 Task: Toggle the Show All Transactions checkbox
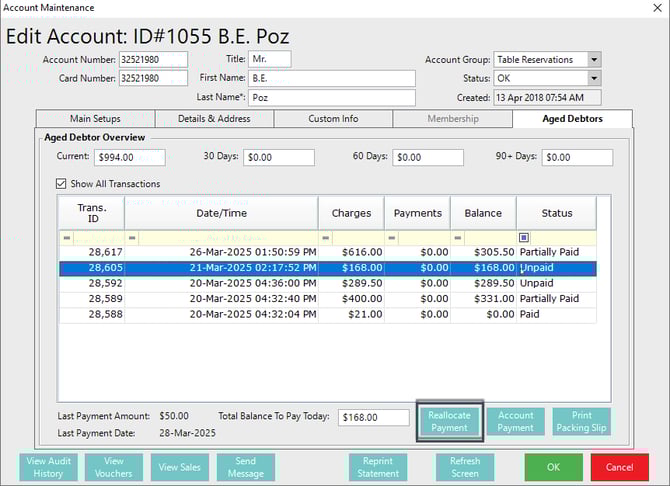(60, 184)
